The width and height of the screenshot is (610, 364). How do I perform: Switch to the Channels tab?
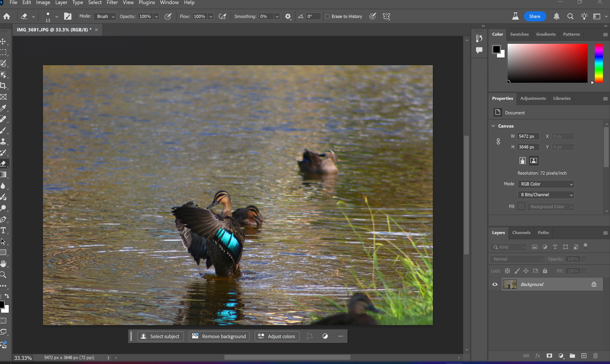tap(521, 233)
